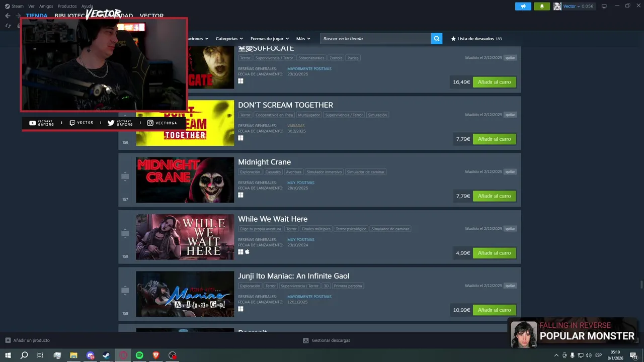Open the Productos menu
Screen dimensions: 644x362
coord(67,6)
